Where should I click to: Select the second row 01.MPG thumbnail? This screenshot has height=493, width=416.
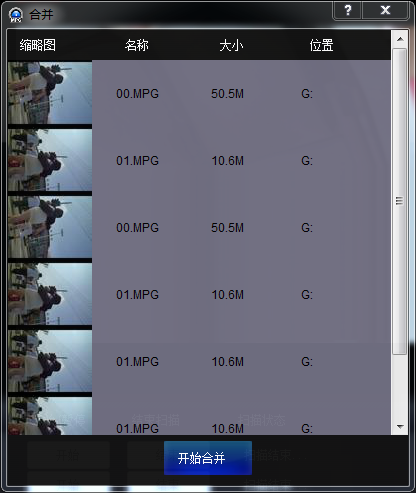tap(50, 160)
